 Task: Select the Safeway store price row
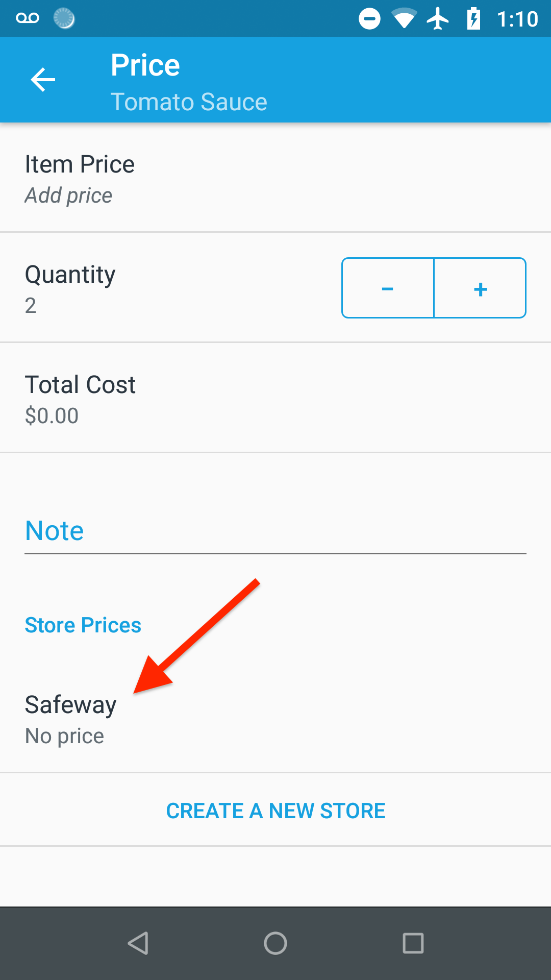[275, 720]
